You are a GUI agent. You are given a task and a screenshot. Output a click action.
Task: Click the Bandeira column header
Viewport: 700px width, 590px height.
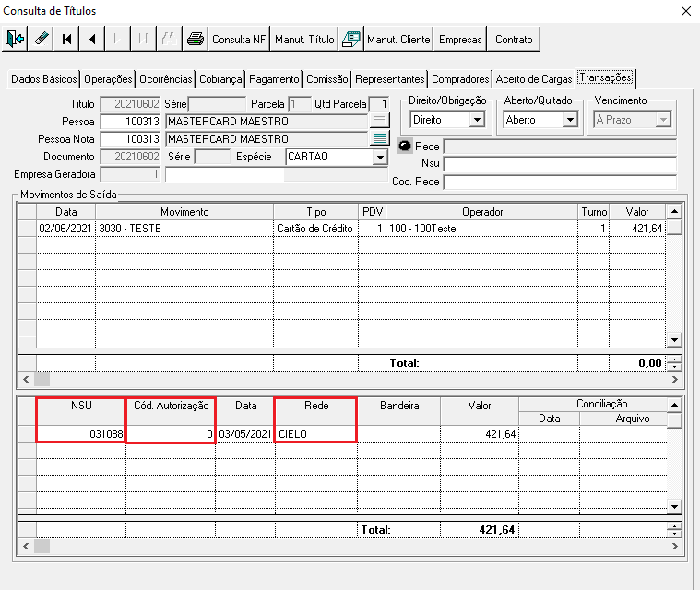[x=399, y=410]
